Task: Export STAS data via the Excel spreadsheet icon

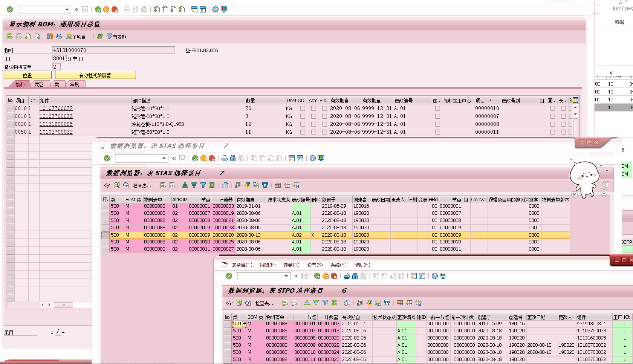Action: [237, 185]
